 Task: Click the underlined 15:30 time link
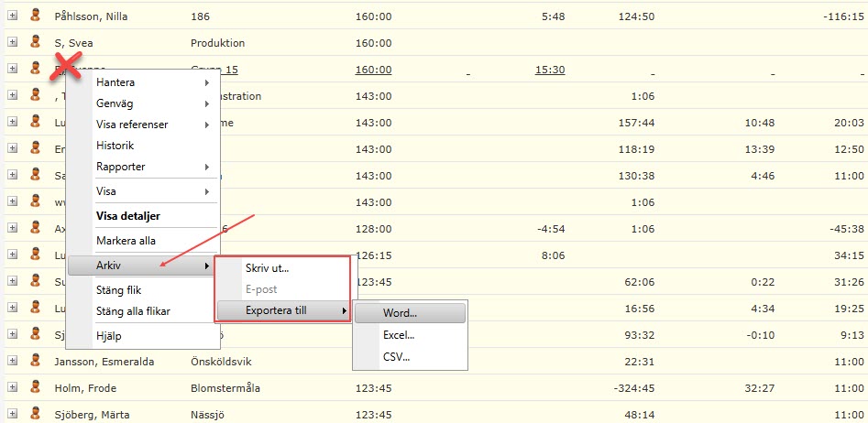tap(550, 70)
